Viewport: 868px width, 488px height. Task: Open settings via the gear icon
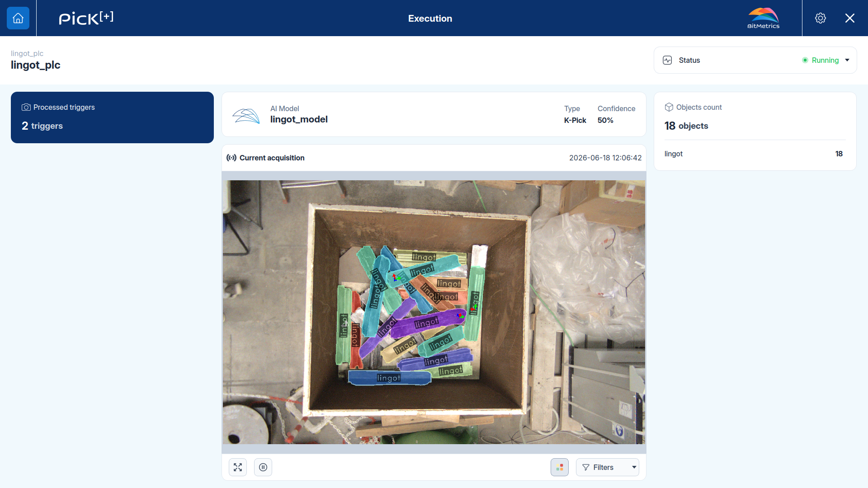tap(821, 18)
